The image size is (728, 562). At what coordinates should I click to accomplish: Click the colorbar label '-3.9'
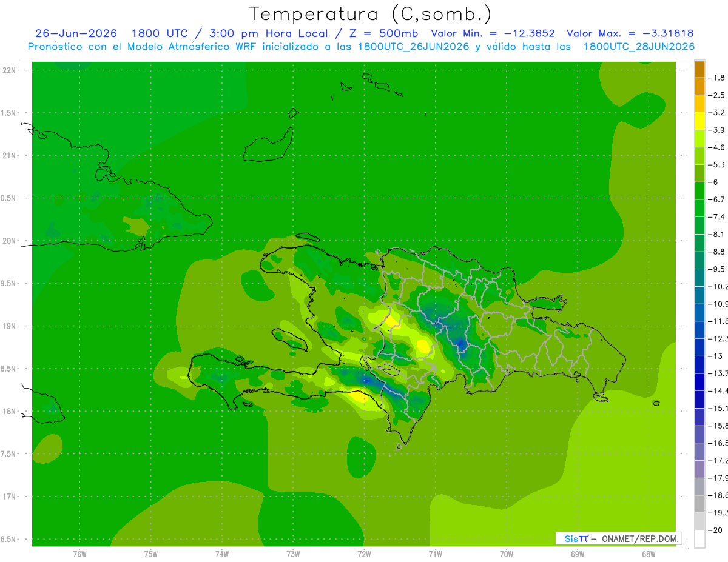point(716,130)
